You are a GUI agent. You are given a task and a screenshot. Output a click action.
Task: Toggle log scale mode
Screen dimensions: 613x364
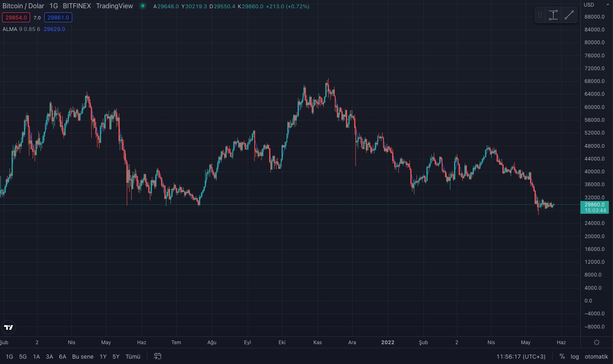click(575, 357)
